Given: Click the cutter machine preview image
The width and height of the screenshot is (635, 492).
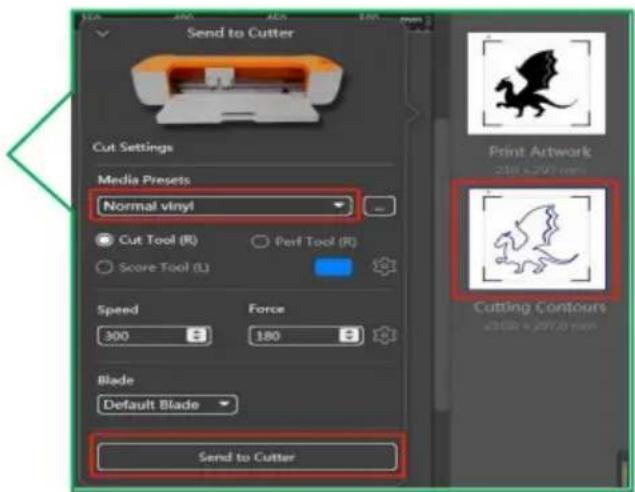Looking at the screenshot, I should pyautogui.click(x=238, y=89).
